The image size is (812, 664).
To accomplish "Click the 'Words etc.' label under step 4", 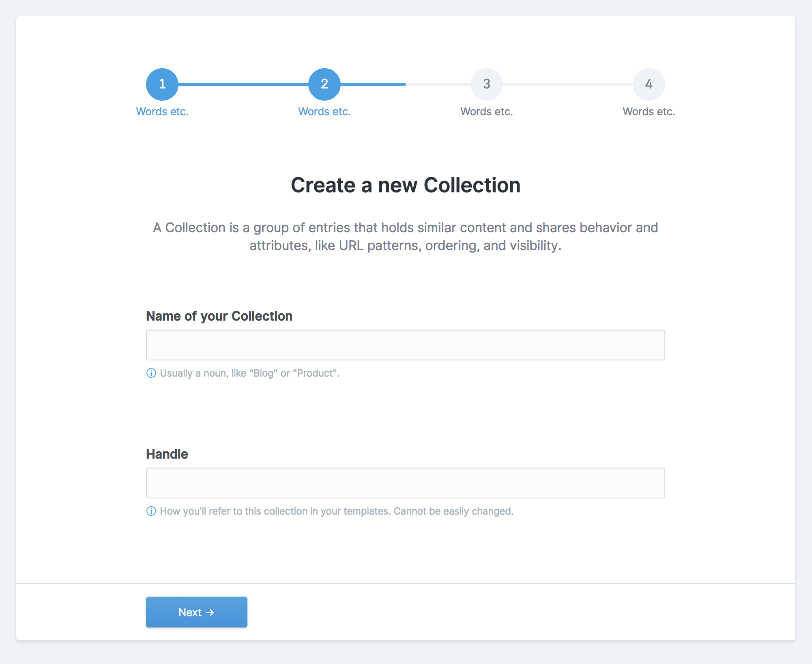I will pos(649,111).
